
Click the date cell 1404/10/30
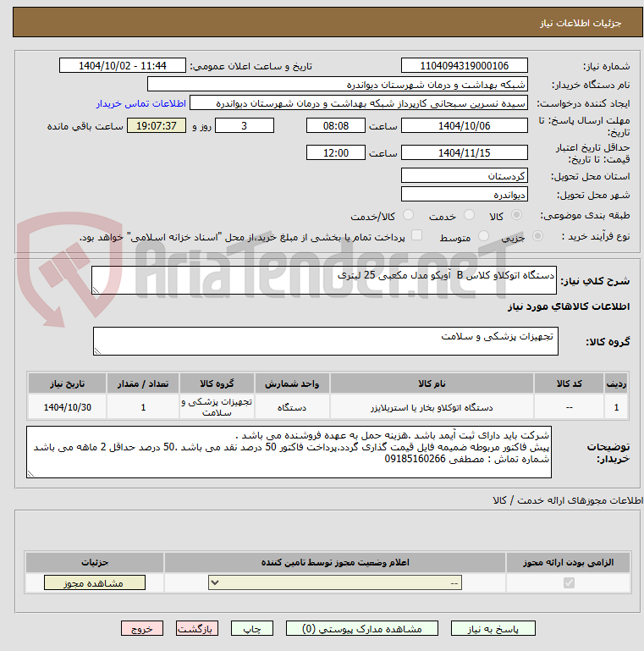coord(67,407)
